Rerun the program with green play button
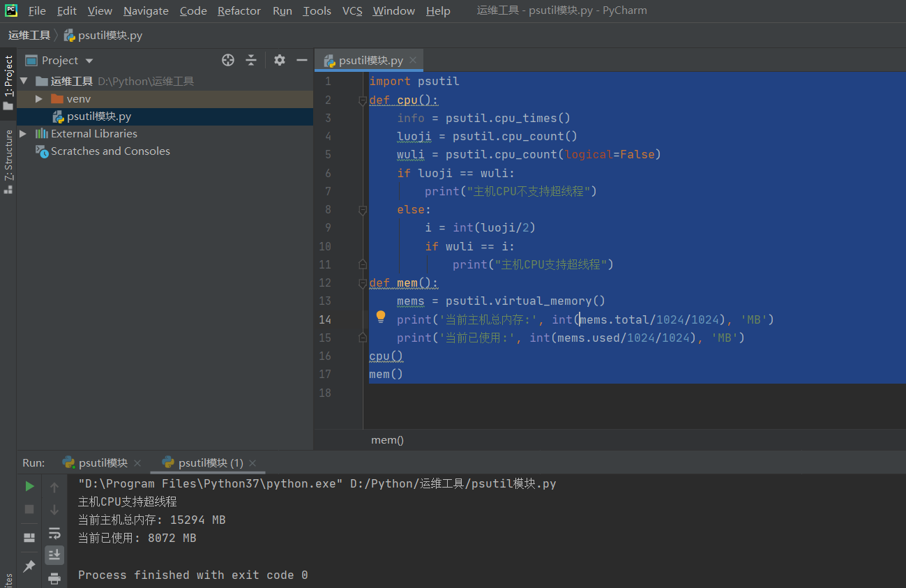Viewport: 906px width, 588px height. click(29, 486)
